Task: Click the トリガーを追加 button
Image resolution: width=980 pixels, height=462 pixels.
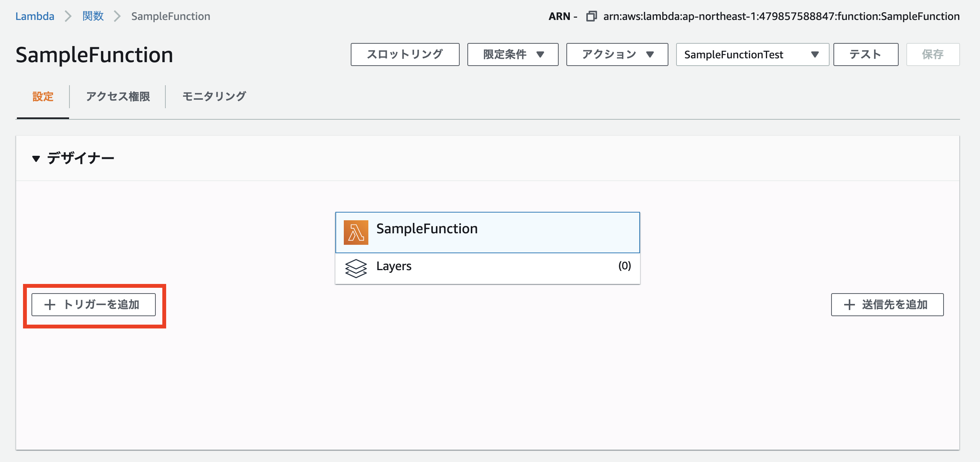Action: (94, 304)
